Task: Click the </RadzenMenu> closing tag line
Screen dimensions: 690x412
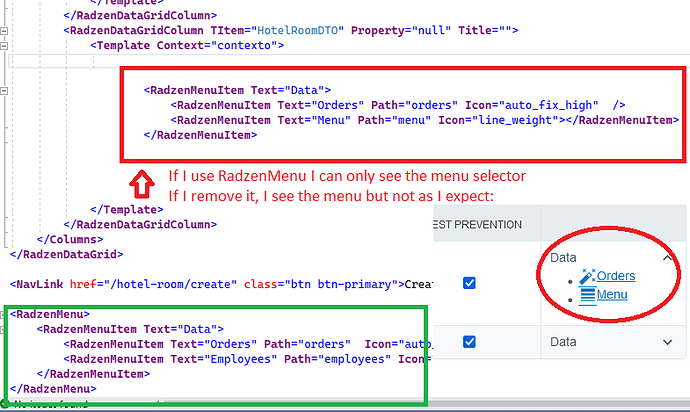Action: pos(53,389)
